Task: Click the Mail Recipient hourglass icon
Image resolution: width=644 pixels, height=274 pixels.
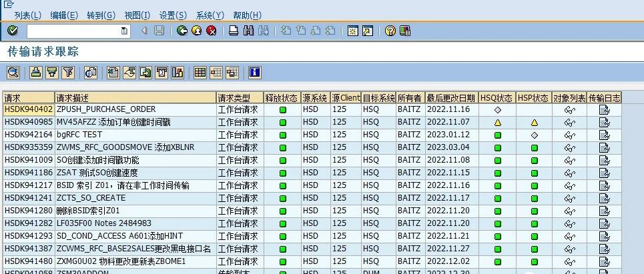Action: pyautogui.click(x=162, y=73)
